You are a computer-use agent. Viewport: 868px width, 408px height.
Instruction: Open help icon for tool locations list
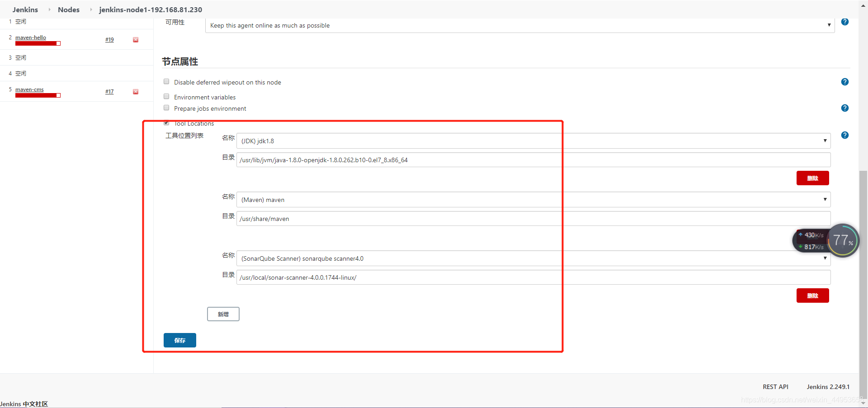(x=844, y=135)
